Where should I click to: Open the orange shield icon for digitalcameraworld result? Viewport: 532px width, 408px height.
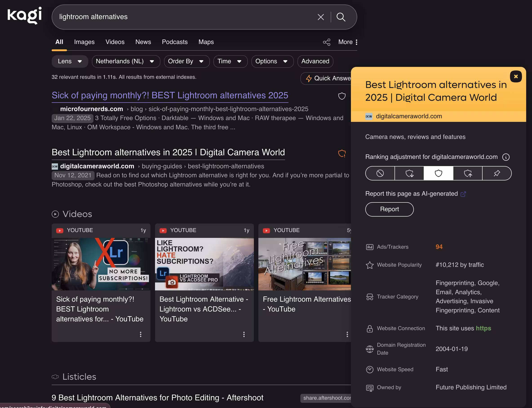click(x=342, y=153)
